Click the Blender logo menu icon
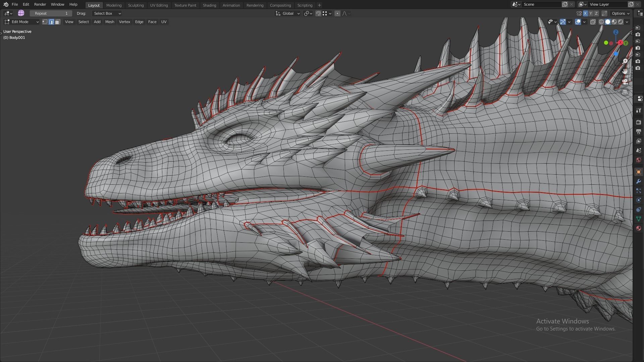Image resolution: width=644 pixels, height=362 pixels. [x=6, y=4]
